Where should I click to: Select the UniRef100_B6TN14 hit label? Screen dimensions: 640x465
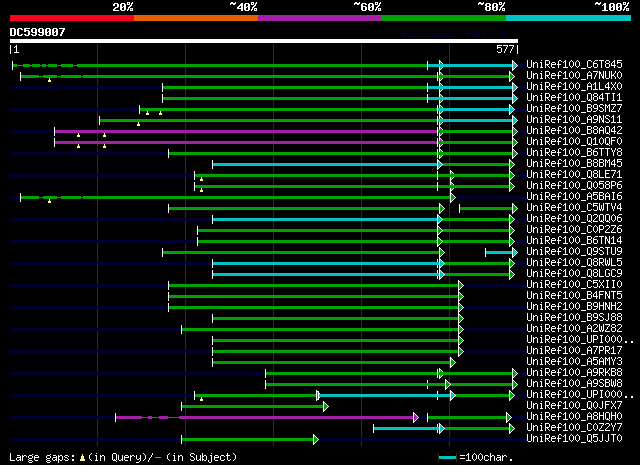[x=574, y=241]
